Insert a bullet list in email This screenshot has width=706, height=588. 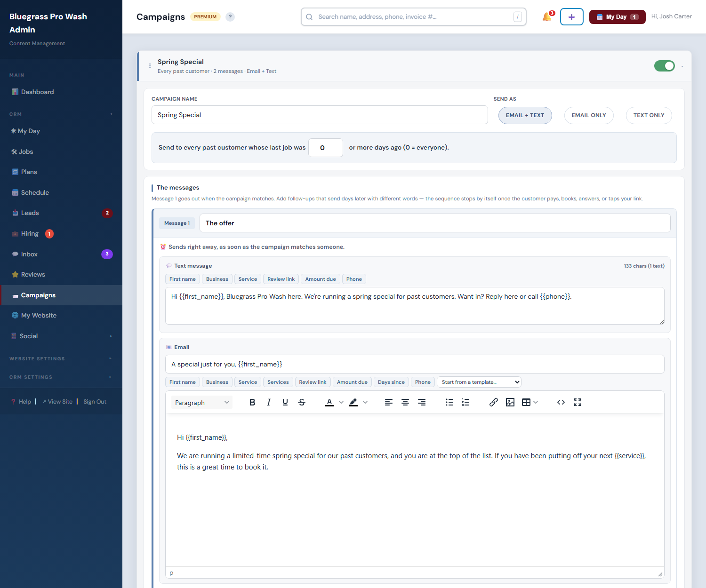449,402
